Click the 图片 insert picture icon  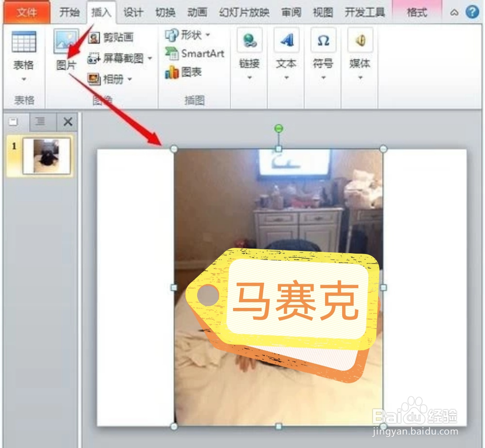click(x=66, y=41)
